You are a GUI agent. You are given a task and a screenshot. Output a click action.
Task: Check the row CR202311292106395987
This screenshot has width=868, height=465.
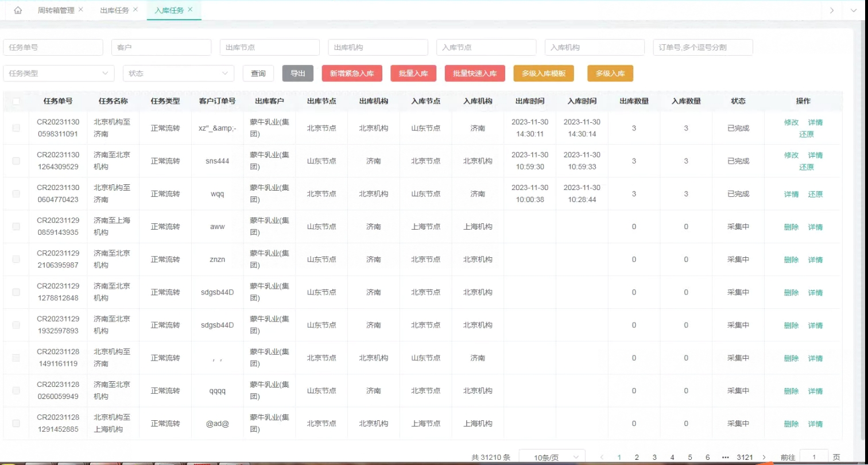16,259
